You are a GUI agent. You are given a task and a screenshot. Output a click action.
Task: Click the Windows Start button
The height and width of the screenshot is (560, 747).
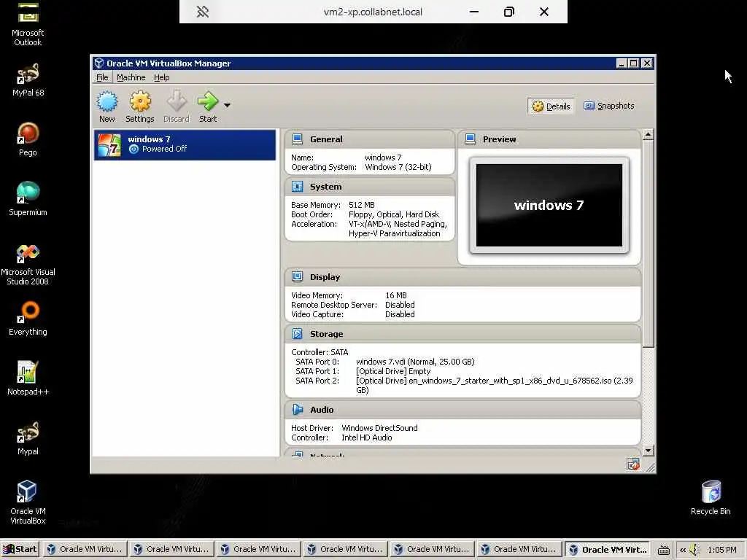pos(20,550)
